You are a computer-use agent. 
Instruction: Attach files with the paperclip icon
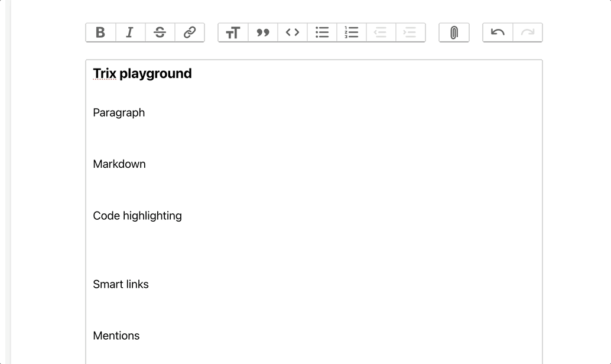(454, 32)
